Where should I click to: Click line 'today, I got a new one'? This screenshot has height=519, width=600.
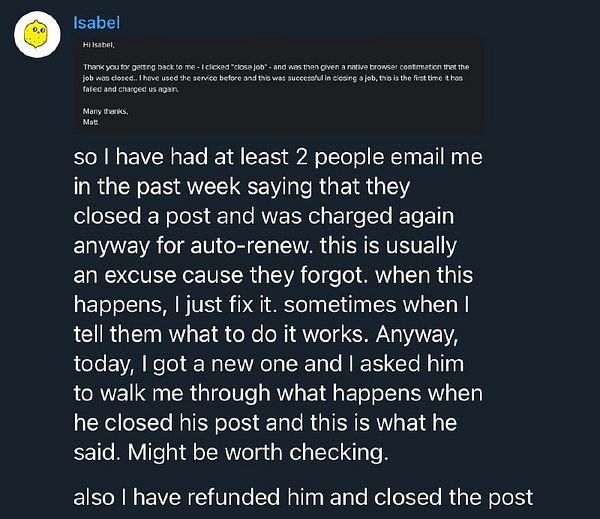pos(269,364)
